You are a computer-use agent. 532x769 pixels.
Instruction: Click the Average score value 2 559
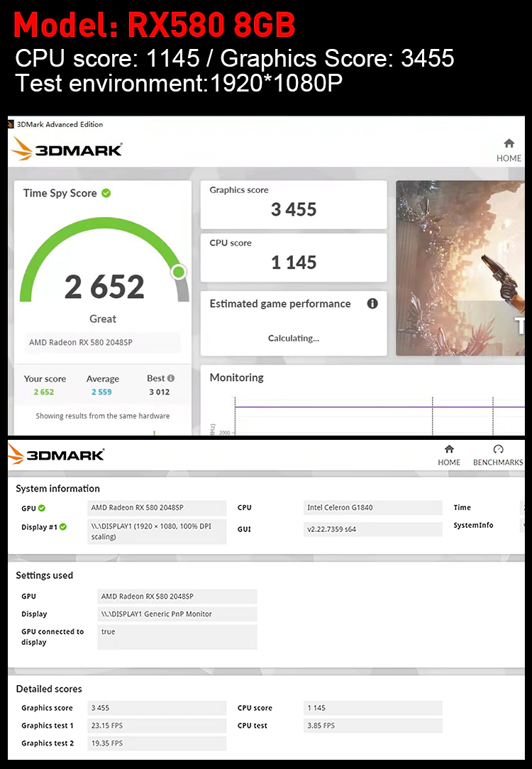[101, 392]
